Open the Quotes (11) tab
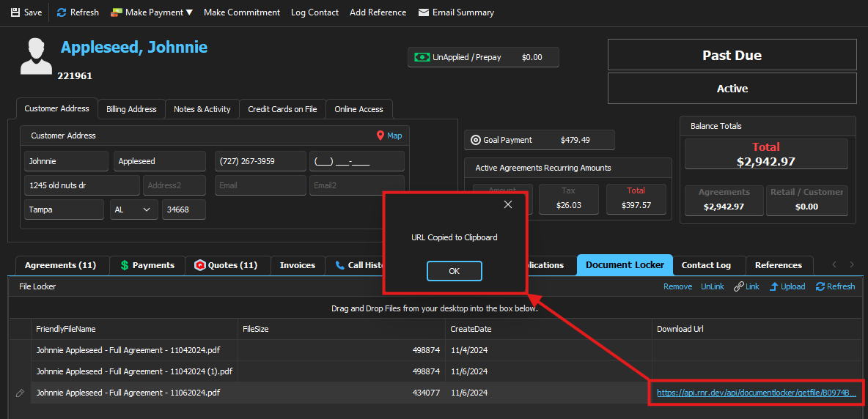This screenshot has height=419, width=868. pyautogui.click(x=227, y=265)
